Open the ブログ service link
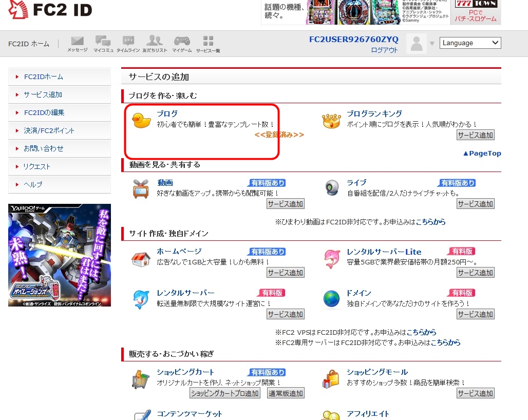528x420 pixels. pyautogui.click(x=167, y=114)
